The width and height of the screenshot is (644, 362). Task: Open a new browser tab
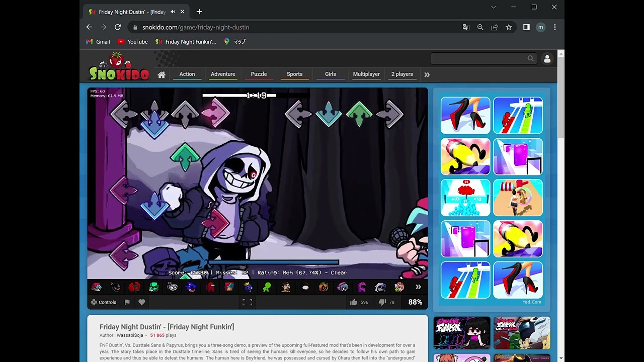point(199,12)
